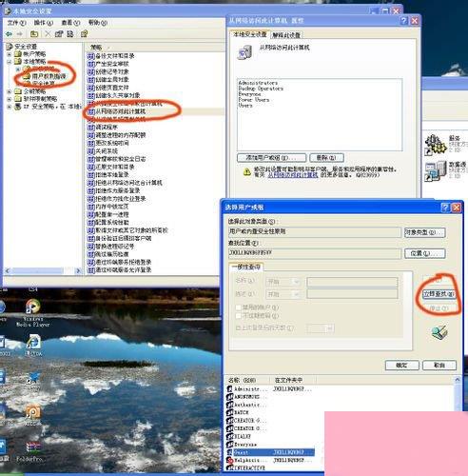This screenshot has width=468, height=476.
Task: Select the 公钥策略 folder icon in the tree
Action: (x=18, y=91)
